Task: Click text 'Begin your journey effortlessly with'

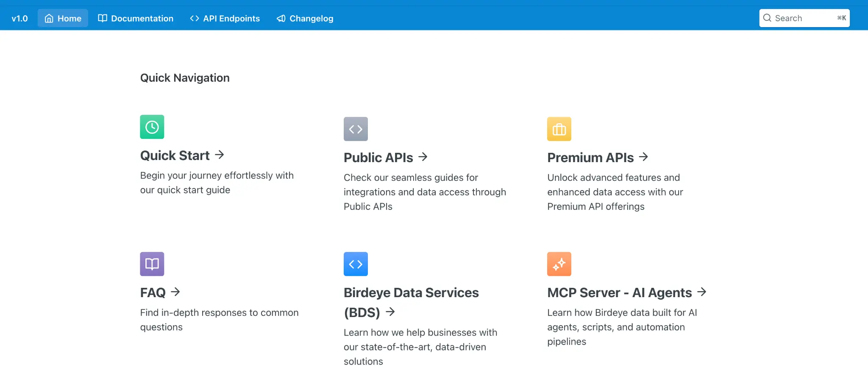Action: click(x=217, y=175)
